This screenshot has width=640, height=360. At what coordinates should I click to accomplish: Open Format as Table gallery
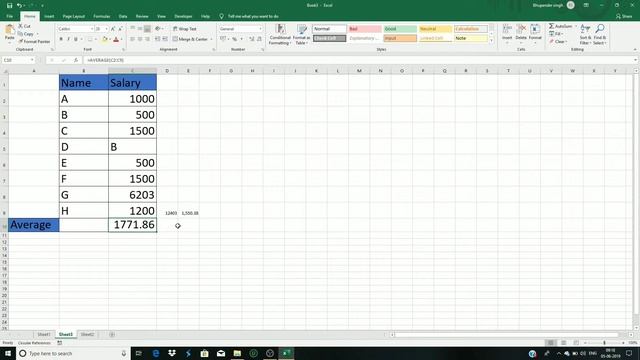pyautogui.click(x=302, y=35)
